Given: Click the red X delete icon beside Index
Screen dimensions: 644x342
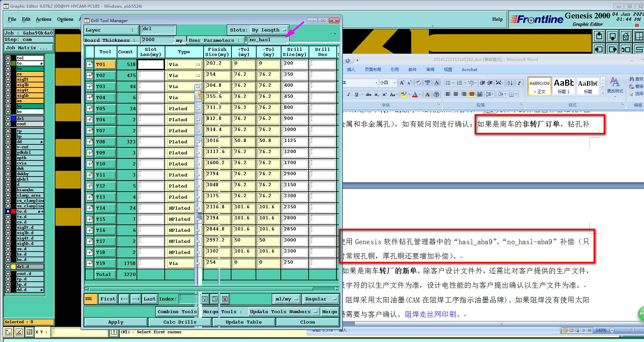Looking at the screenshot, I should pos(225,299).
